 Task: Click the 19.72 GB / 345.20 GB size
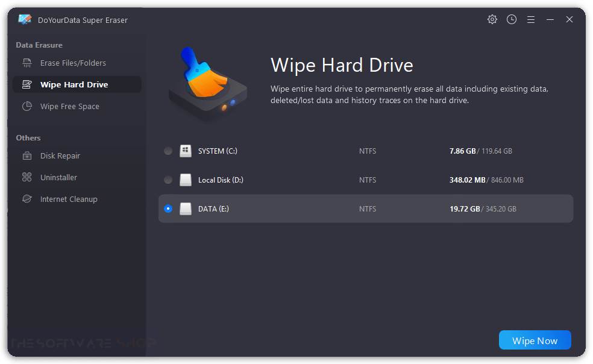483,209
